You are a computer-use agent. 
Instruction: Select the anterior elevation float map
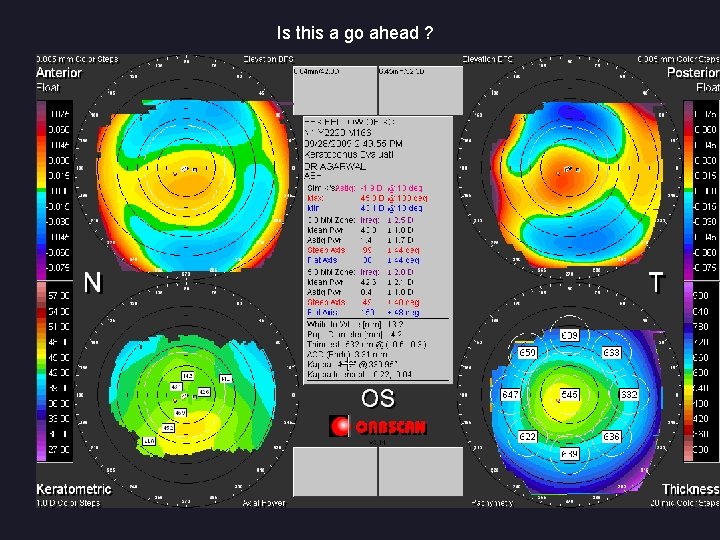pos(192,185)
